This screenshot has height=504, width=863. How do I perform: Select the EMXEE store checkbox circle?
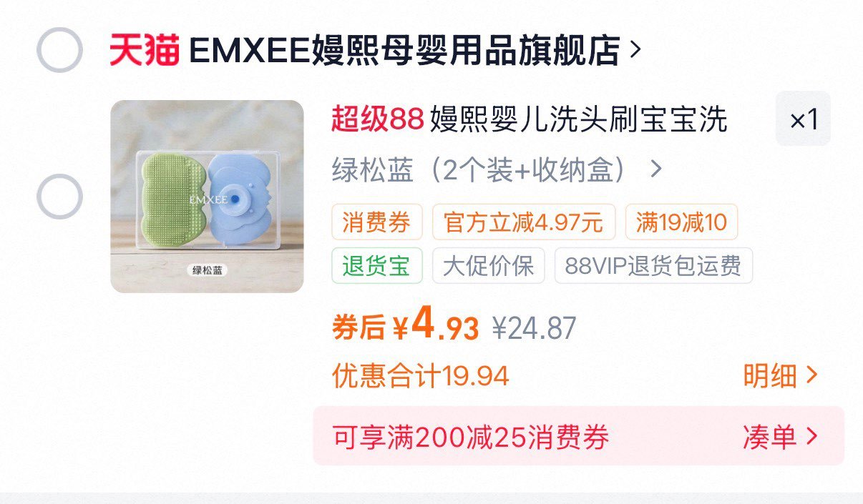click(59, 50)
